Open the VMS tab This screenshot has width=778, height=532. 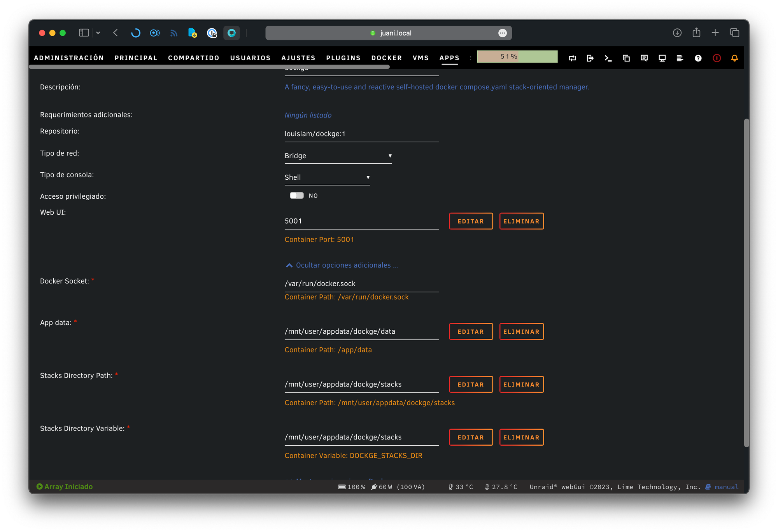point(421,58)
